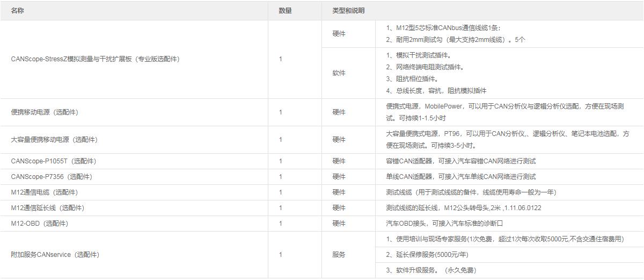The image size is (644, 280).
Task: Click the 名称 column header
Action: coord(18,11)
